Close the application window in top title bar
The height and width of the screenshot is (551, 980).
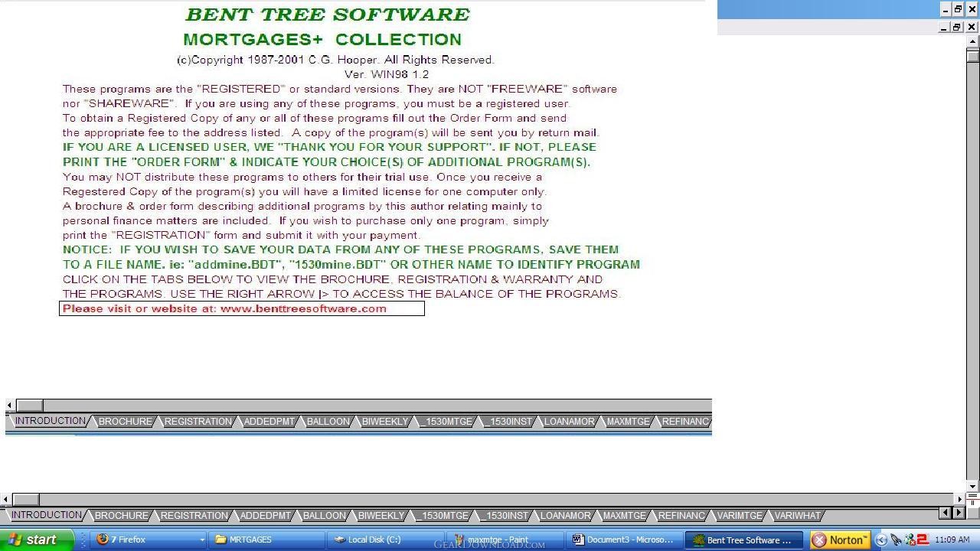click(972, 9)
